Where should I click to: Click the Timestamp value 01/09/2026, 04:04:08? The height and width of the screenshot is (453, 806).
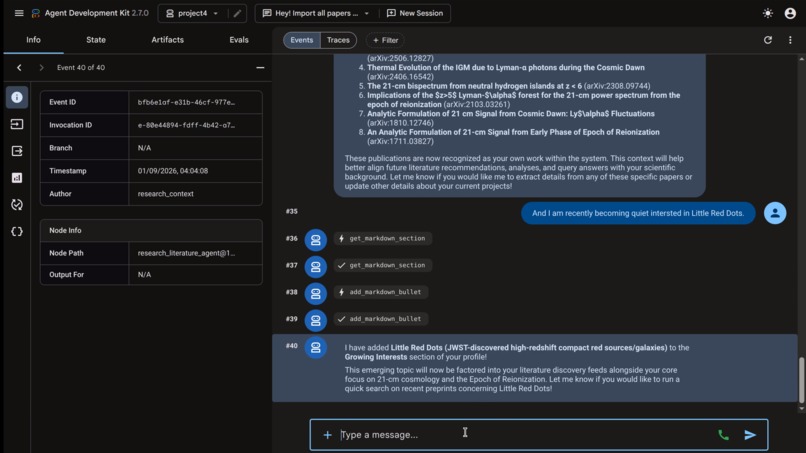(x=173, y=171)
